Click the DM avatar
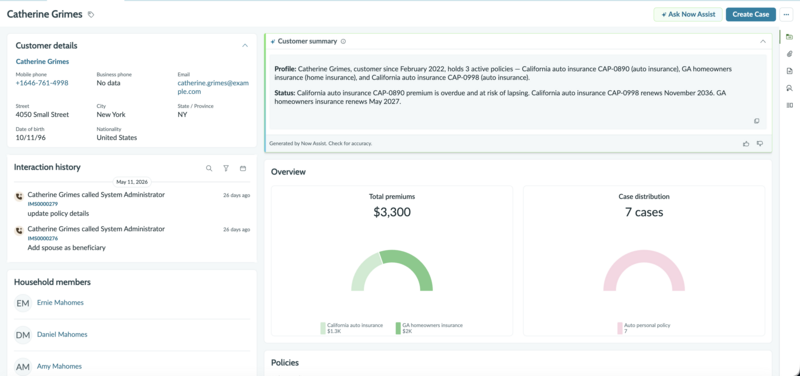Image resolution: width=800 pixels, height=376 pixels. (x=22, y=335)
